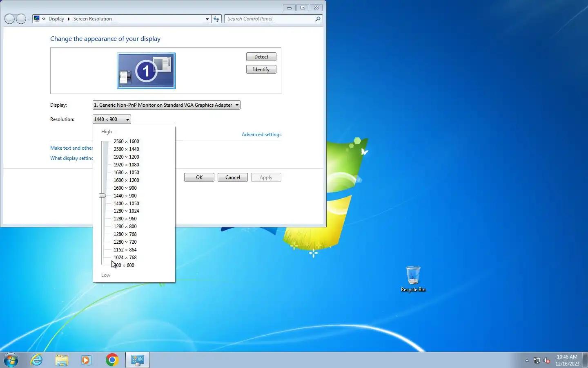Click the refresh button beside address bar
588x368 pixels.
216,19
